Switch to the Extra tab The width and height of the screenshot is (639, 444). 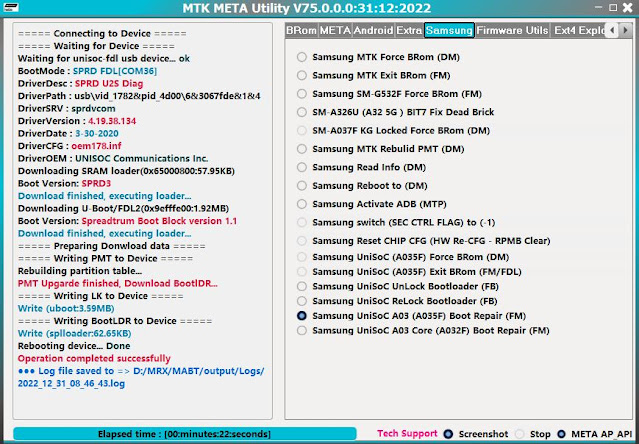[x=409, y=31]
